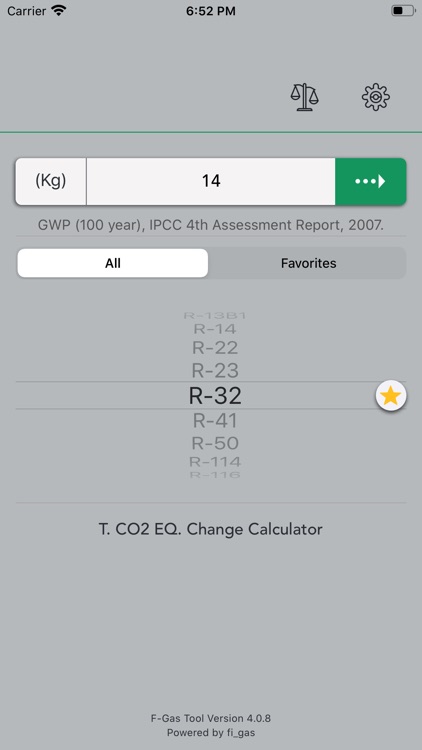
Task: Select the All tab
Action: pos(113,263)
